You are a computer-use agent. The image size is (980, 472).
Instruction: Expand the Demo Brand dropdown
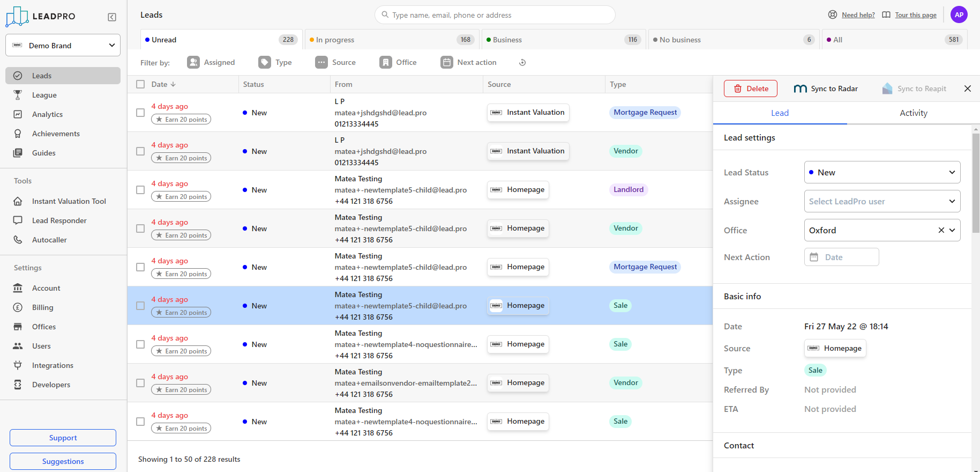pos(63,46)
